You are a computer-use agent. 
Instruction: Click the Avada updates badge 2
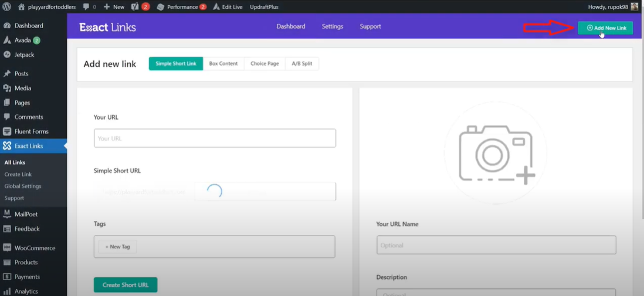[x=36, y=40]
